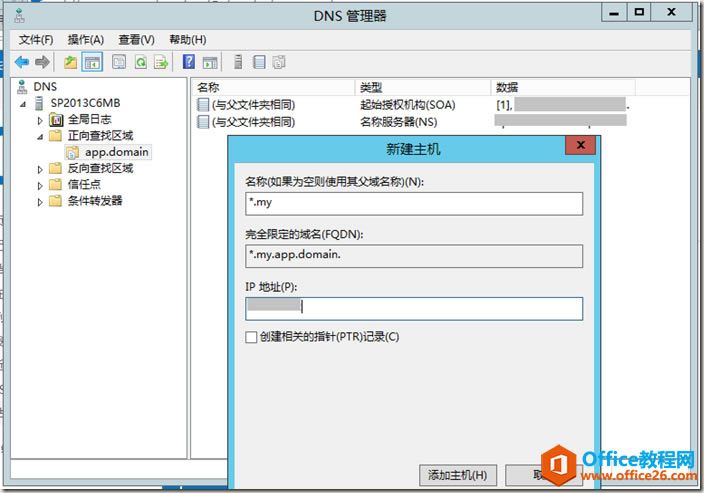Expand the 条件转发器 tree node
The image size is (704, 493).
point(40,202)
